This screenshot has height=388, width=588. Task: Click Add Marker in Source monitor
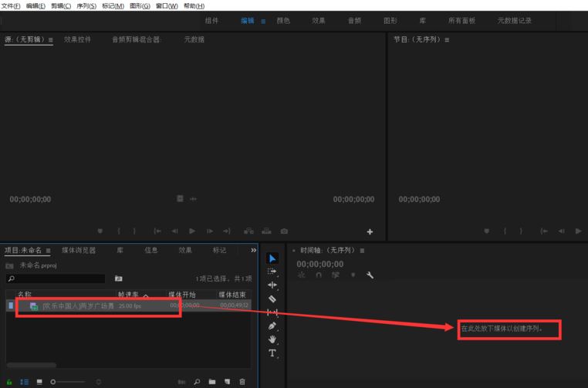pos(100,231)
